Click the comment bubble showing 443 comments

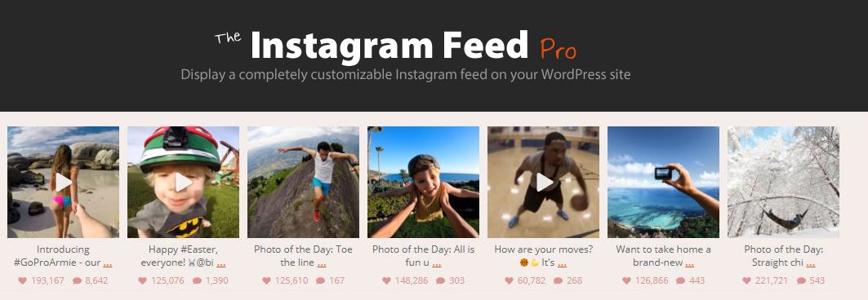click(x=681, y=280)
